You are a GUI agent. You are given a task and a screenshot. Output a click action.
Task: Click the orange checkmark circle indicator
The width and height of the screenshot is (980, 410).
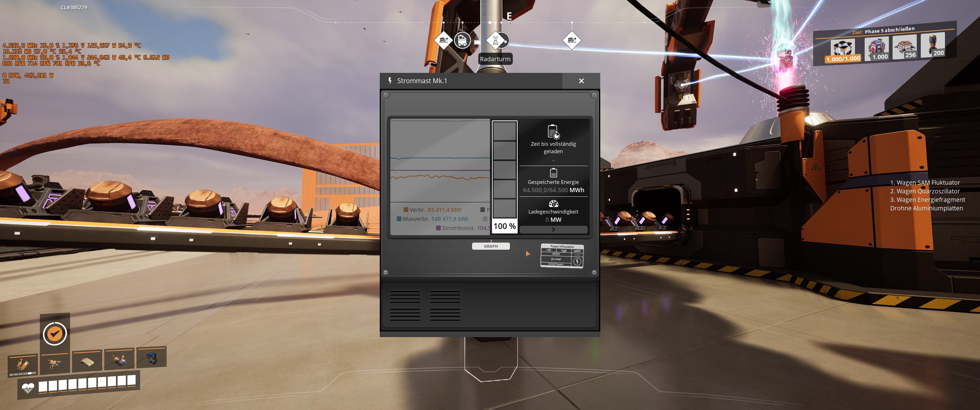tap(55, 334)
